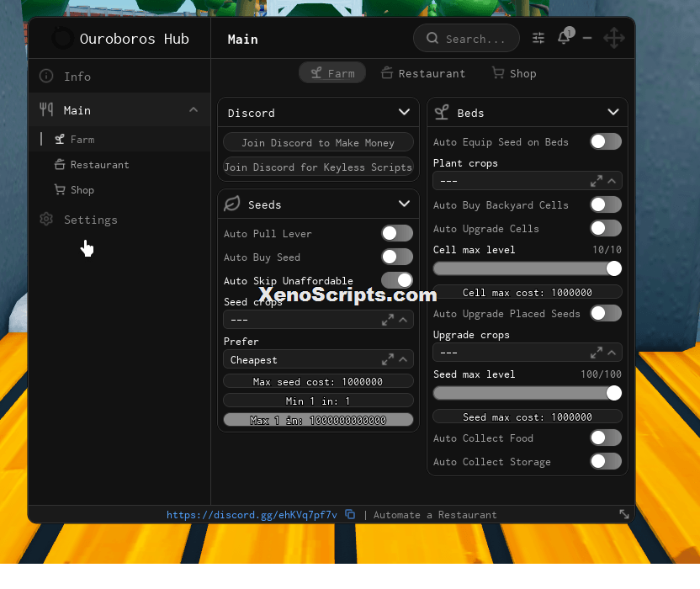Click the magnifier icon in search box

[432, 38]
